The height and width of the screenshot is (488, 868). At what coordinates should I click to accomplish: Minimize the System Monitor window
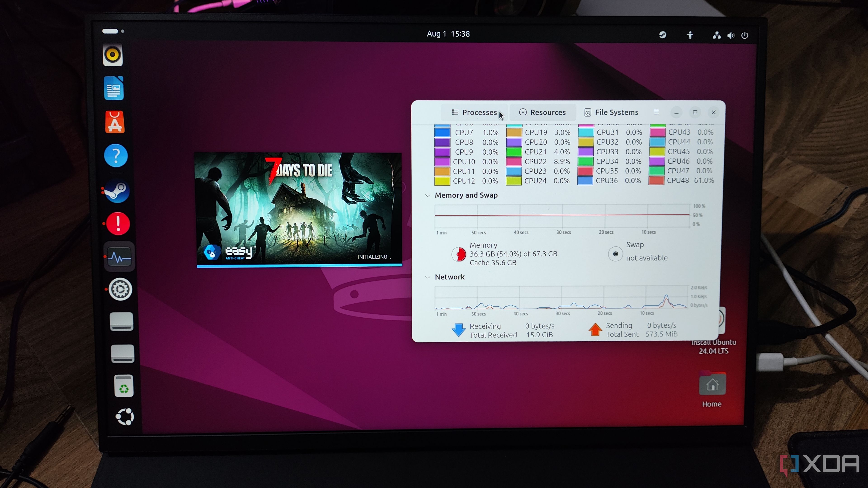pos(676,113)
